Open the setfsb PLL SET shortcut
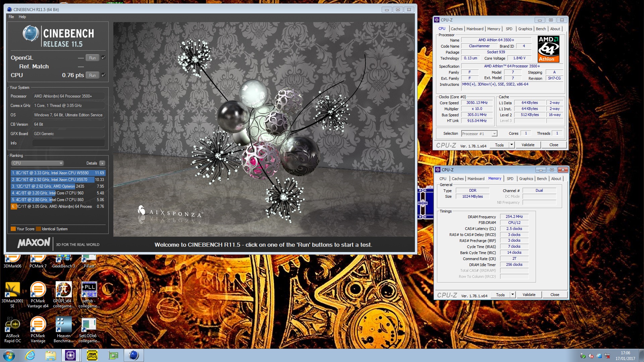 pyautogui.click(x=89, y=295)
